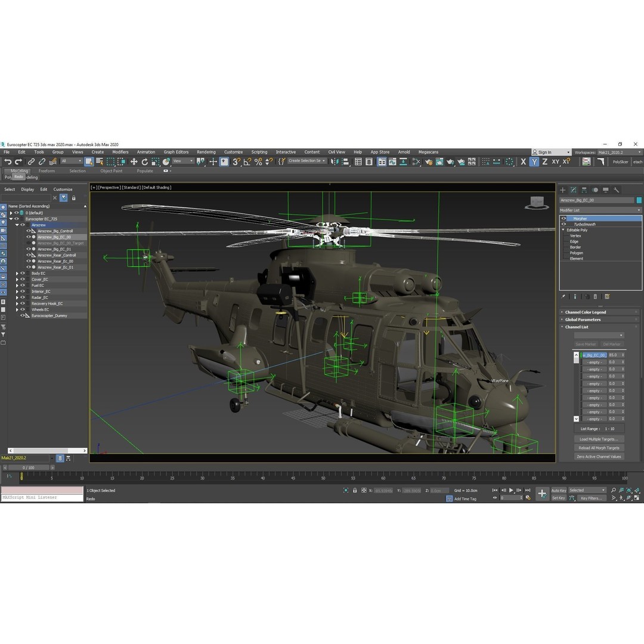This screenshot has height=644, width=644.
Task: Open the Hierarchy tab in command panel
Action: (x=584, y=190)
